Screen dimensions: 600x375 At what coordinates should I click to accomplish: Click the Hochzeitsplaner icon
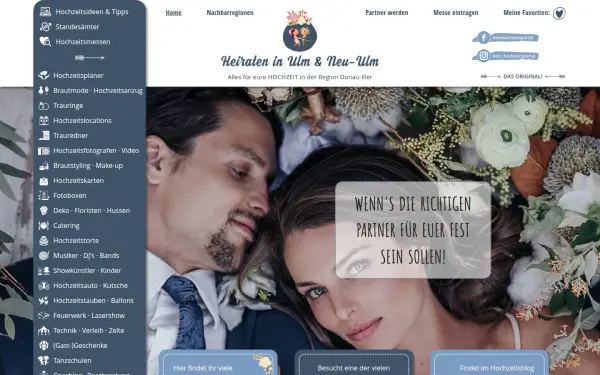click(x=44, y=75)
